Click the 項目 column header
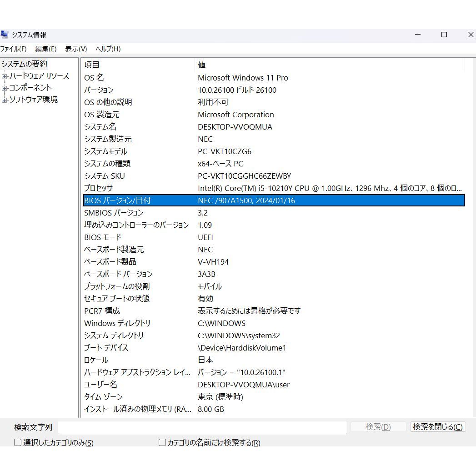This screenshot has width=476, height=476. pyautogui.click(x=138, y=65)
